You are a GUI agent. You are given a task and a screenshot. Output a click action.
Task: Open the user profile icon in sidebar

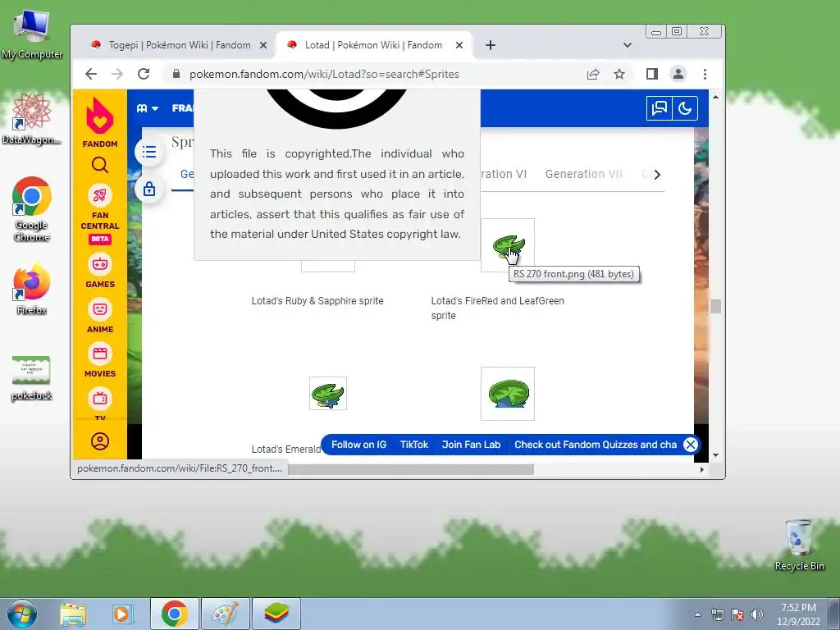99,441
